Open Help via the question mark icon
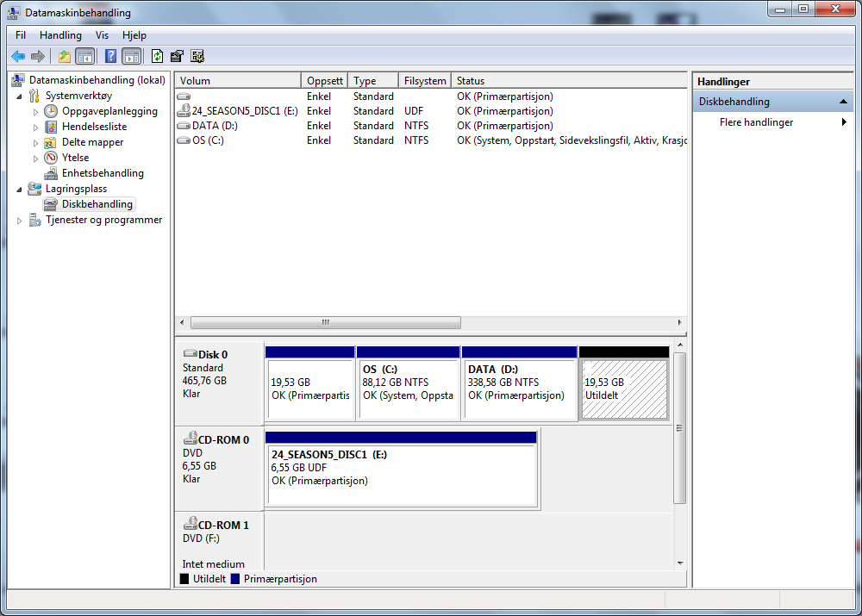This screenshot has height=616, width=862. 110,56
